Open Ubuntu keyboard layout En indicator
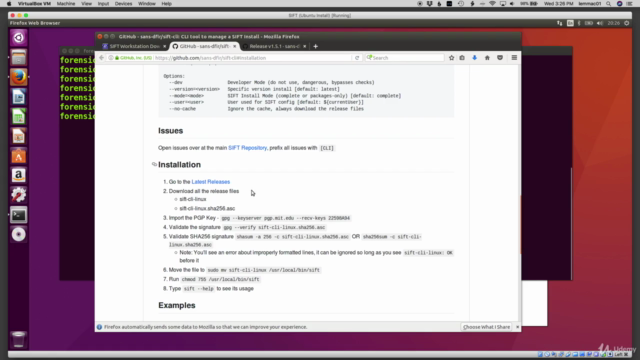This screenshot has height=360, width=640. coord(570,23)
